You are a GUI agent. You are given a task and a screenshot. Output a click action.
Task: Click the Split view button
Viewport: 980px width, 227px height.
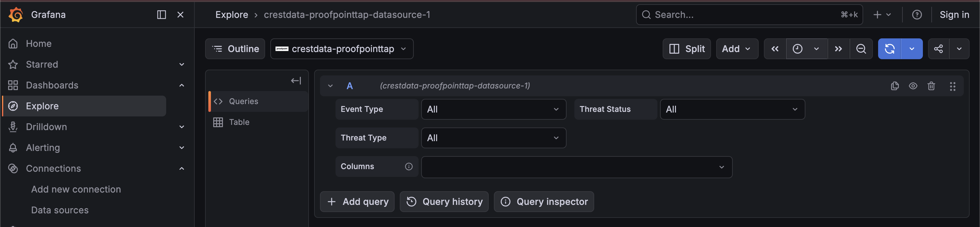(686, 49)
